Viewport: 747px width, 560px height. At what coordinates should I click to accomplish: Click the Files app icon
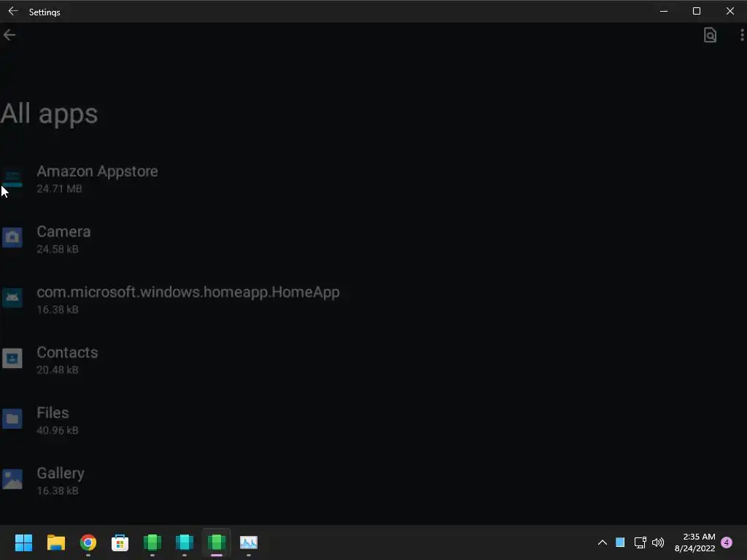(12, 419)
